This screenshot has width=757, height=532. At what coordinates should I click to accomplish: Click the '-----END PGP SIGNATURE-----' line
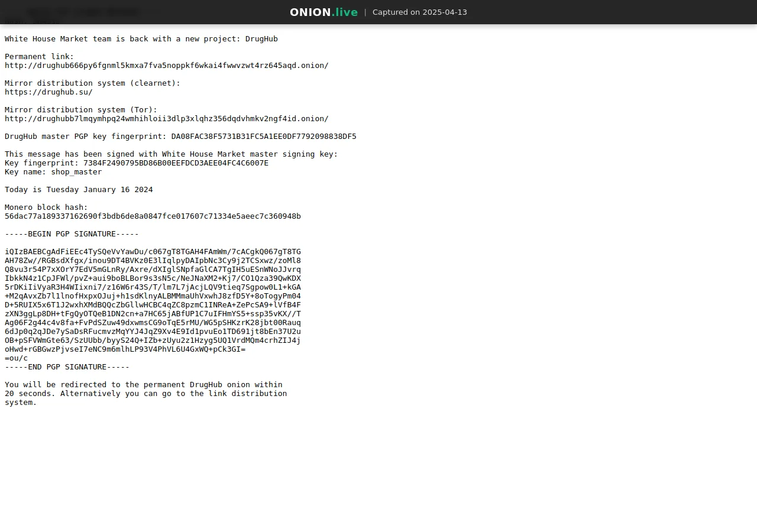pos(67,367)
